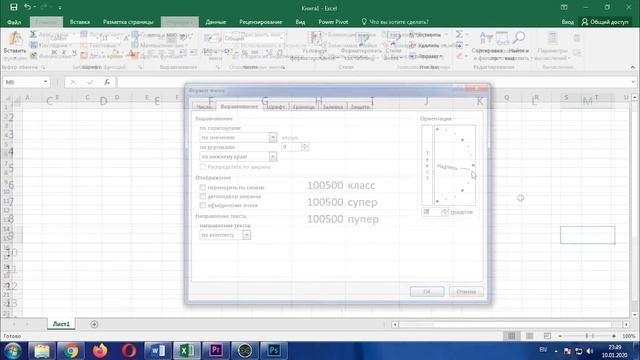This screenshot has height=360, width=640.
Task: Switch to the Разметка страницы ribbon tab
Action: [128, 22]
